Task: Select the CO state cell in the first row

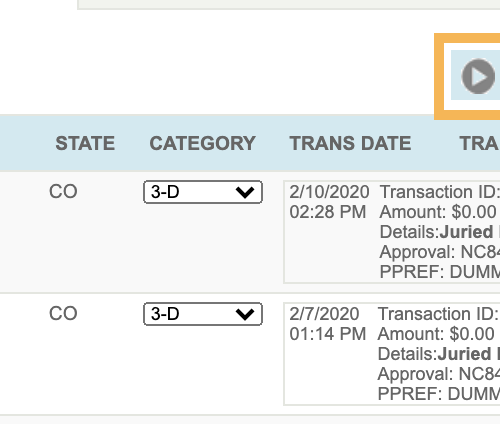Action: [63, 192]
